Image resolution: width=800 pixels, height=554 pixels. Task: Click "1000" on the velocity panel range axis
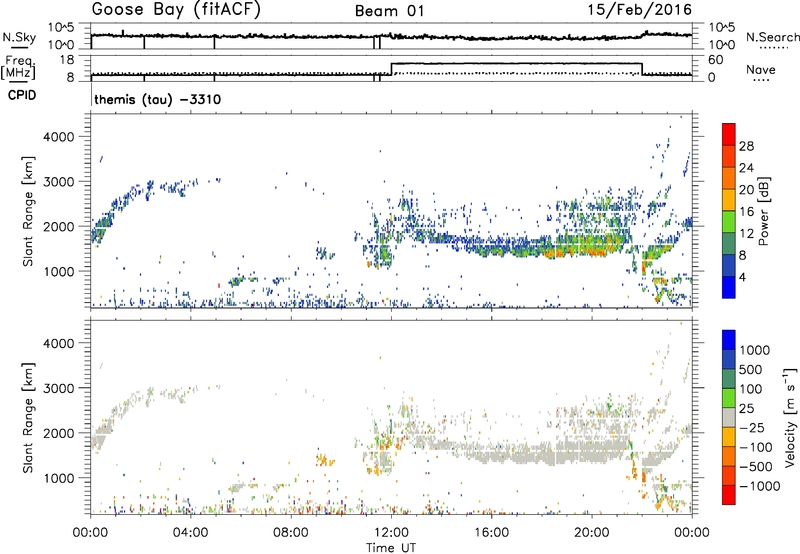pyautogui.click(x=59, y=478)
